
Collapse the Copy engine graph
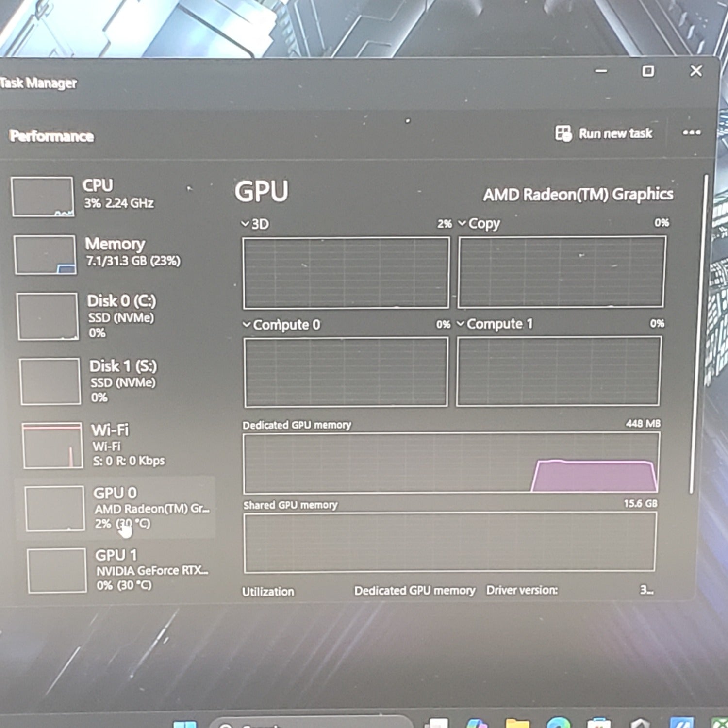point(462,223)
